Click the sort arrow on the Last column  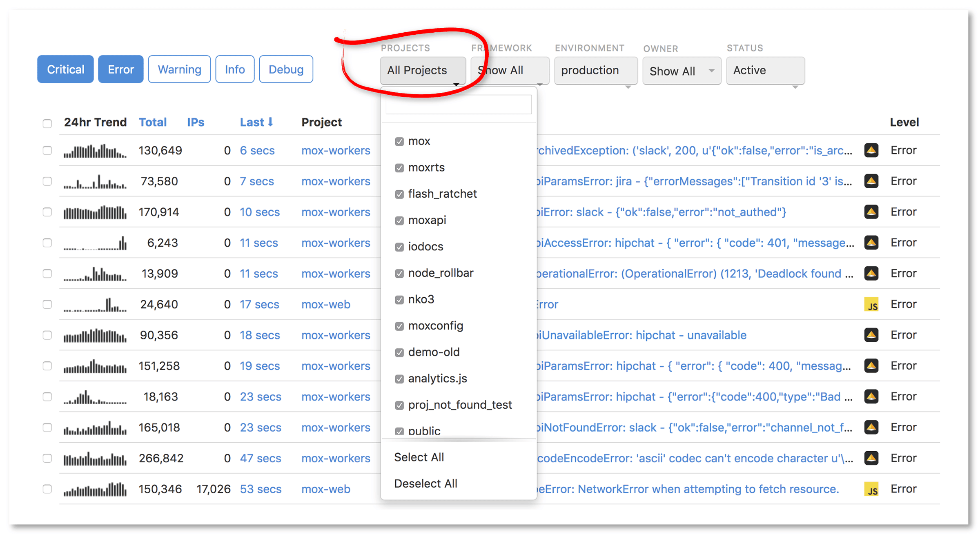tap(270, 122)
